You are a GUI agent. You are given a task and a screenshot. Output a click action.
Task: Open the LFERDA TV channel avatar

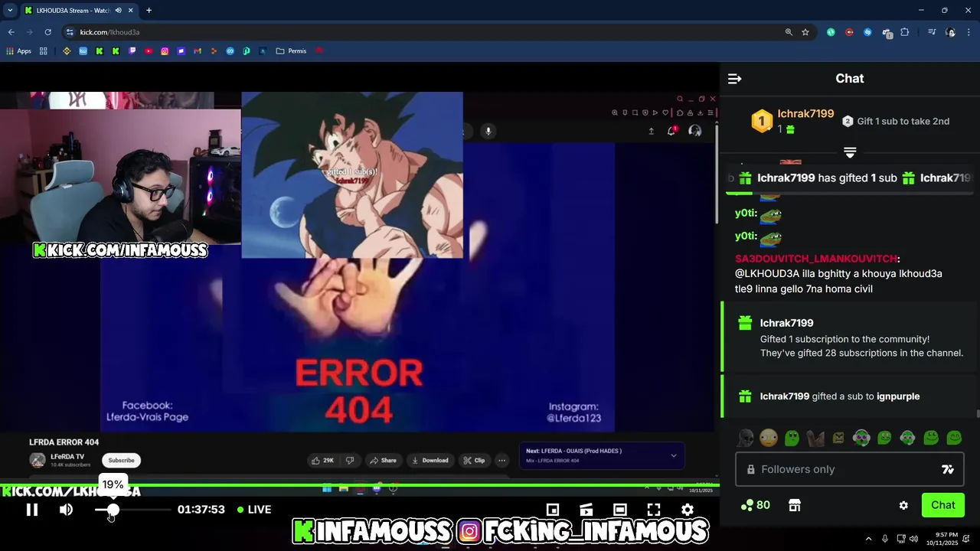click(x=38, y=460)
